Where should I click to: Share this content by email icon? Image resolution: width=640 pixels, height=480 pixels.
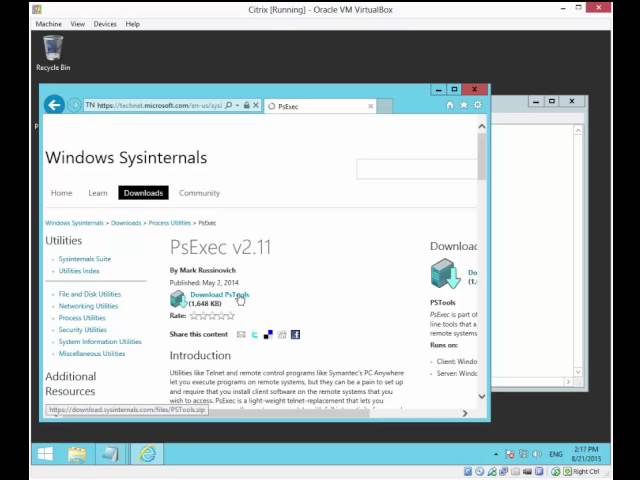pyautogui.click(x=241, y=335)
